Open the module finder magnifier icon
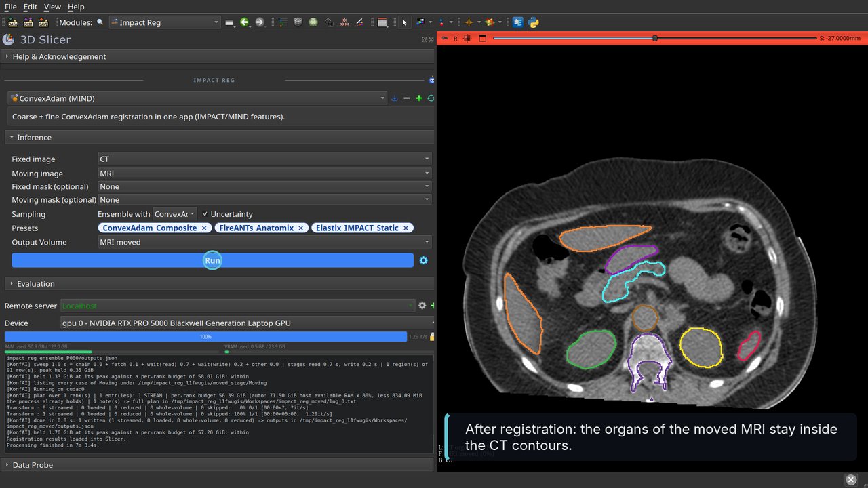This screenshot has height=488, width=868. [100, 22]
